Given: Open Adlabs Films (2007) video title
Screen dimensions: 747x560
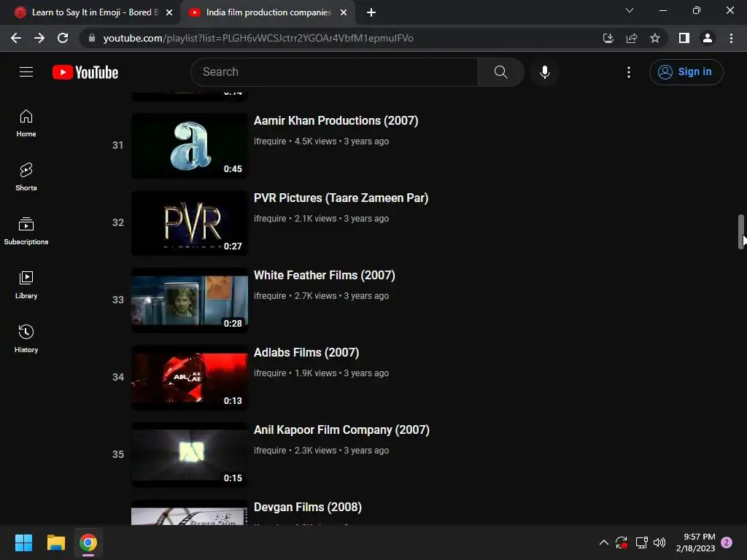Looking at the screenshot, I should [306, 352].
